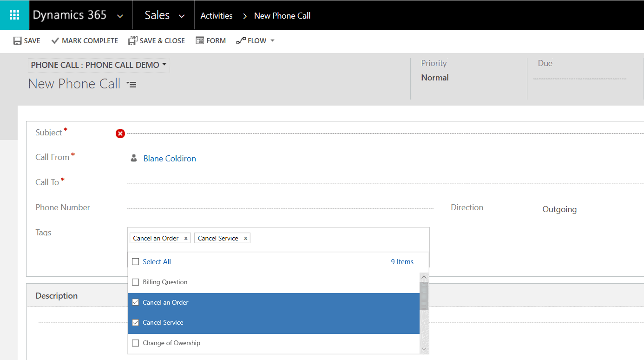Viewport: 644px width, 360px height.
Task: Remove the Cancel an Order tag
Action: pyautogui.click(x=186, y=238)
